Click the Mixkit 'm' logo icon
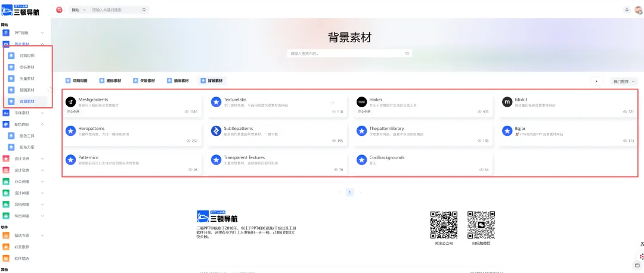 pos(507,102)
